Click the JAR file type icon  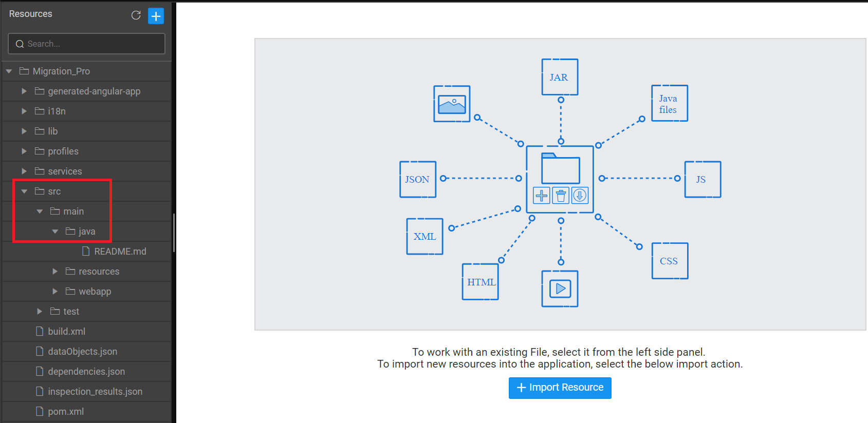coord(560,77)
